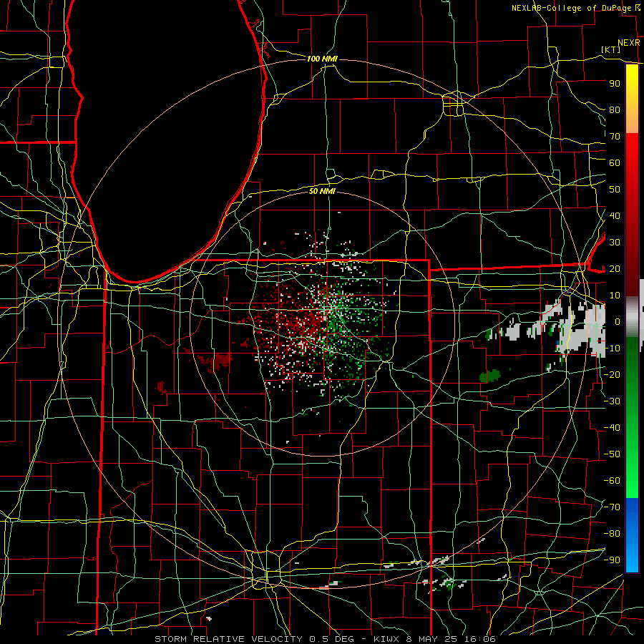The width and height of the screenshot is (644, 644).
Task: Pick the orange segment of the color bar
Action: click(632, 122)
